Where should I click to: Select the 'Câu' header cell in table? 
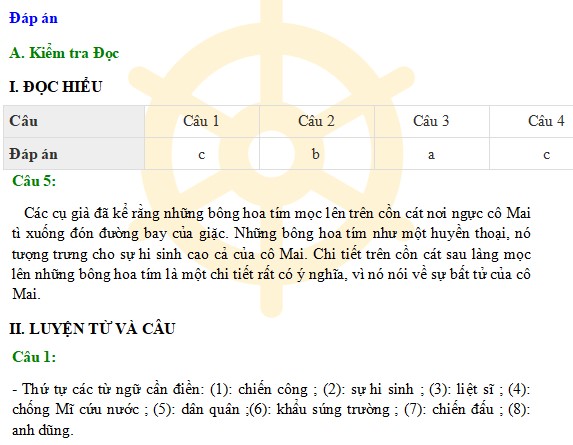point(74,121)
